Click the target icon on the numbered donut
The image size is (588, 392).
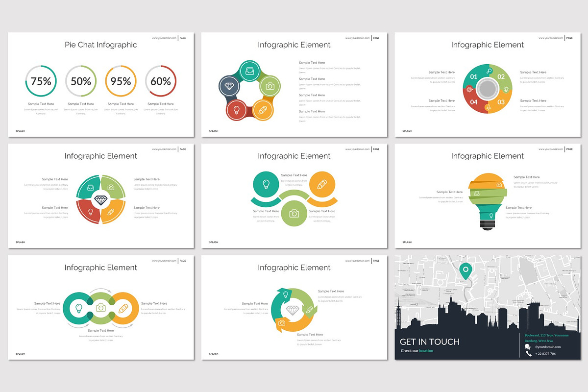pos(469,89)
